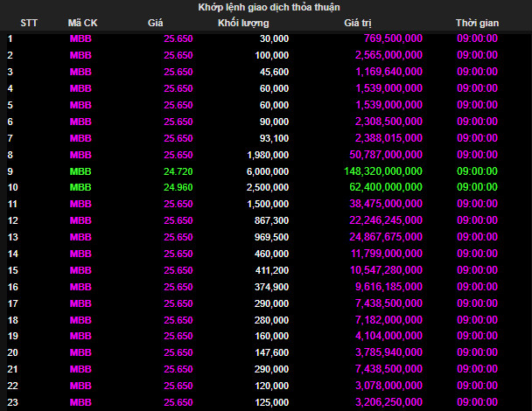Click value 2,308,500,000
Screen dimensions: 532x411
tap(388, 122)
